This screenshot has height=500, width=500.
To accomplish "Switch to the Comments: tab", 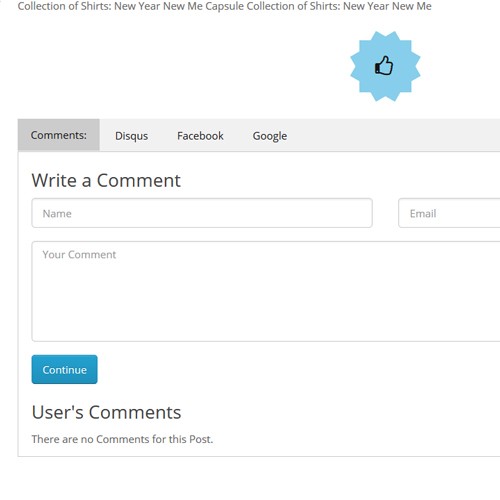I will (59, 135).
